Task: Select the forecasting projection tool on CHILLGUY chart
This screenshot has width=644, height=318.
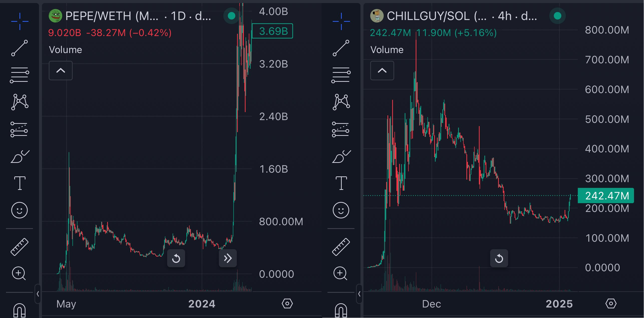Action: (341, 129)
